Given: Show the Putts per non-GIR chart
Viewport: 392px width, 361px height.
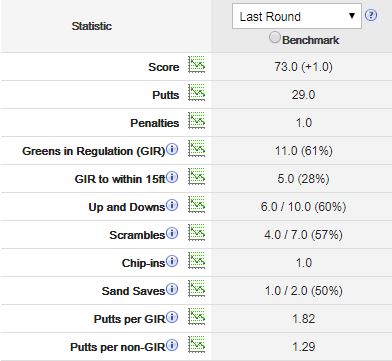Looking at the screenshot, I should click(x=197, y=345).
